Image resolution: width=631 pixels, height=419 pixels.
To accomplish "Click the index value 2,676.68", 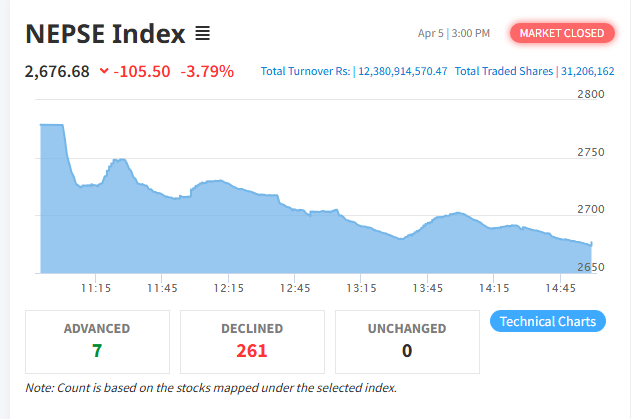I will [x=57, y=72].
